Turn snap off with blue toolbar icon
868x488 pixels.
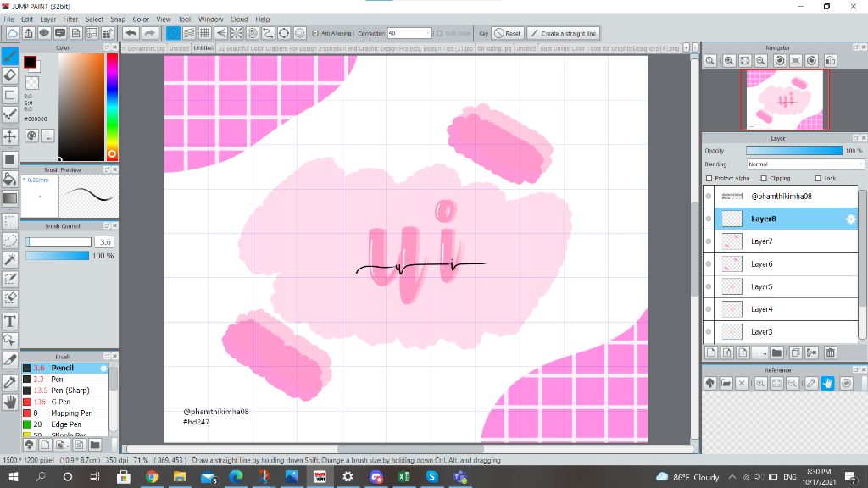(x=173, y=33)
